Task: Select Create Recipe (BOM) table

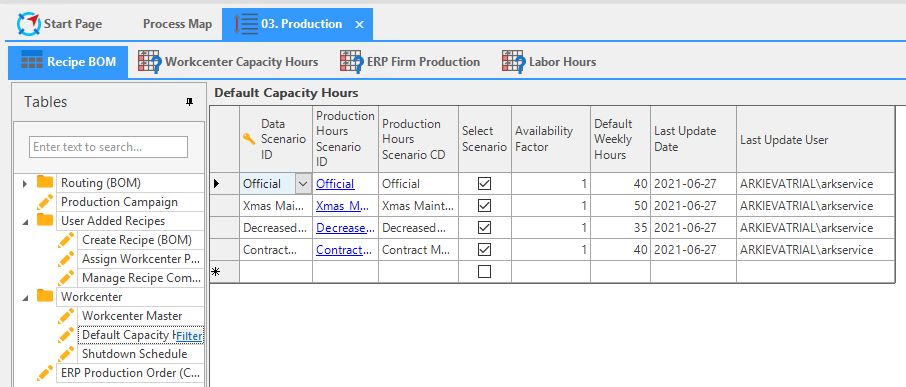Action: click(137, 240)
